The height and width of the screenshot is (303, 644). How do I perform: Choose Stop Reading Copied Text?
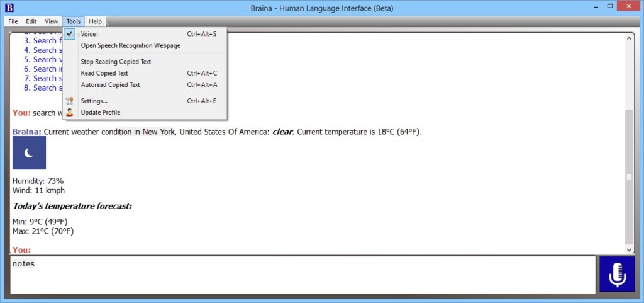point(145,62)
